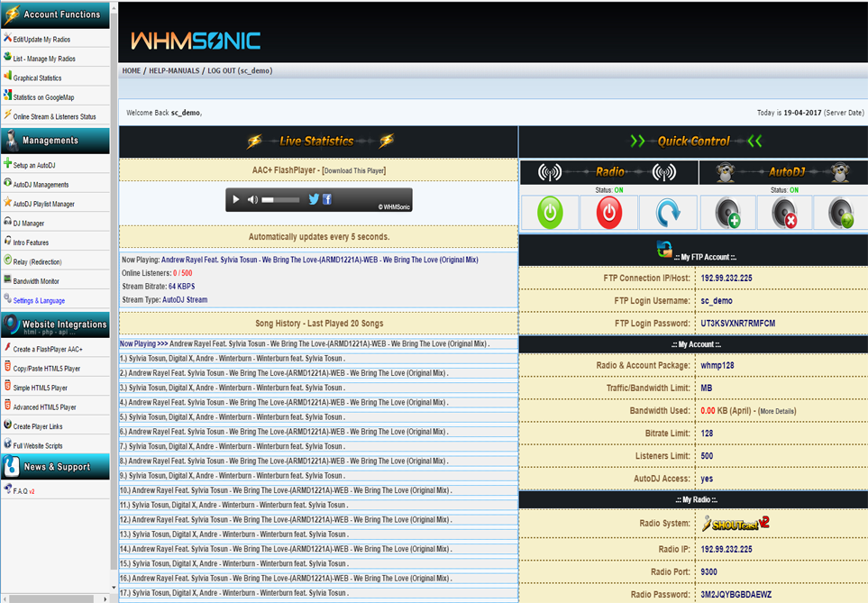Viewport: 868px width, 603px height.
Task: Click the Now Playing >>> song history row
Action: pyautogui.click(x=318, y=343)
